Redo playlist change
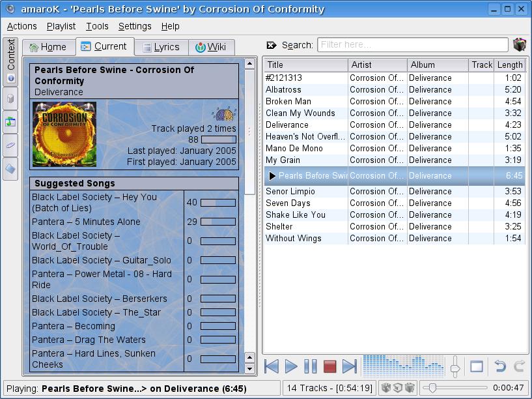Image resolution: width=532 pixels, height=399 pixels. tap(519, 366)
